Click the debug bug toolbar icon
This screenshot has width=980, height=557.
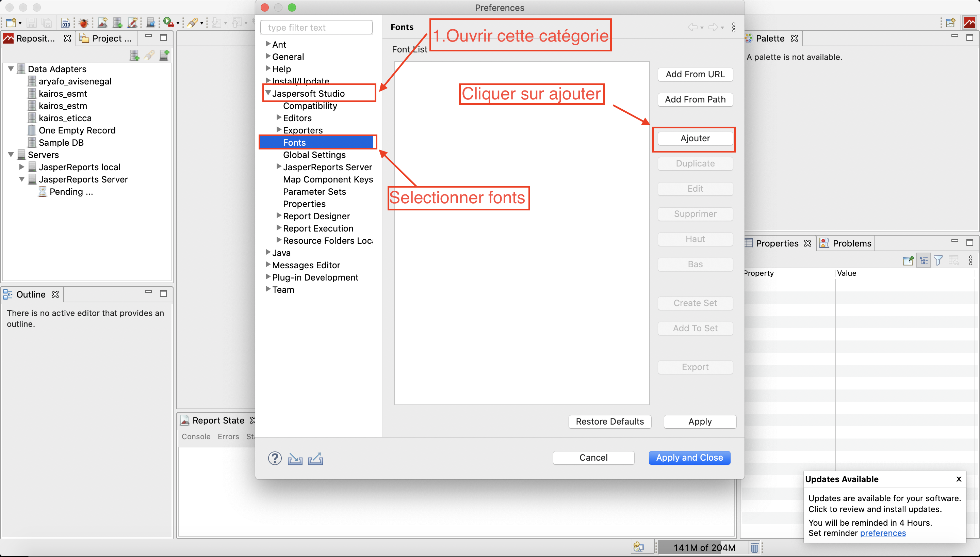click(x=83, y=23)
